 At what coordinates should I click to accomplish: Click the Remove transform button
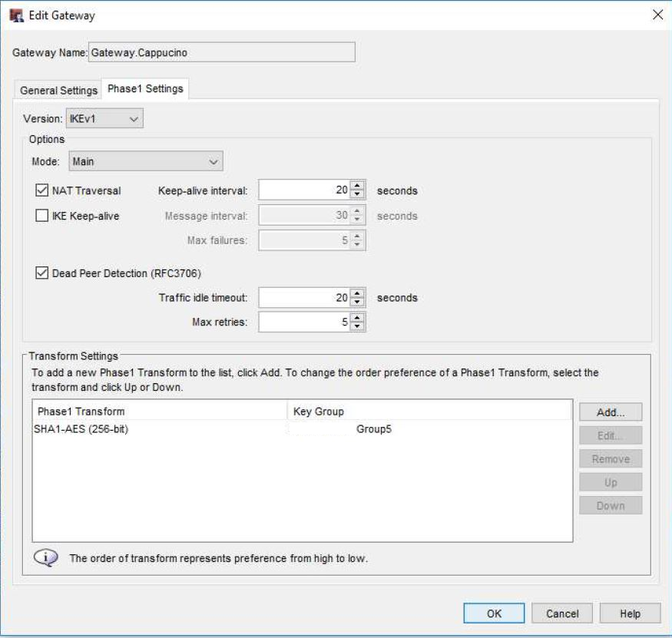[611, 459]
